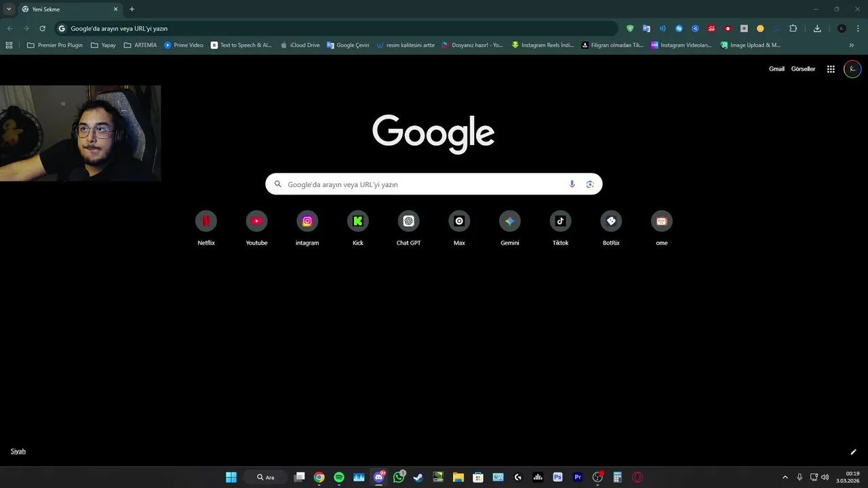Open the red record extension icon
Viewport: 868px width, 488px height.
728,28
